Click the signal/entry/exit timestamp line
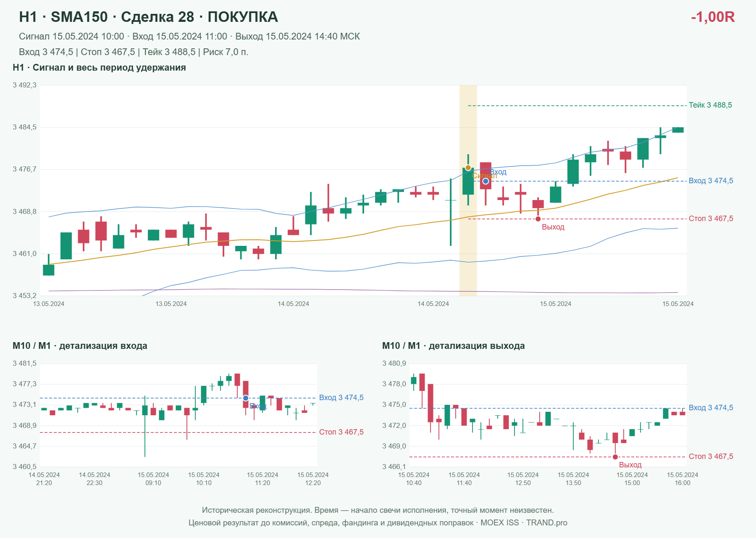756x538 pixels. (x=189, y=37)
